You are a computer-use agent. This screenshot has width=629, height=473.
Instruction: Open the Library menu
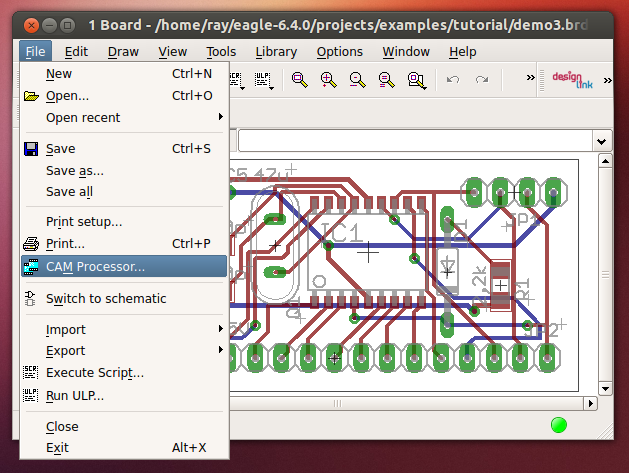click(276, 51)
